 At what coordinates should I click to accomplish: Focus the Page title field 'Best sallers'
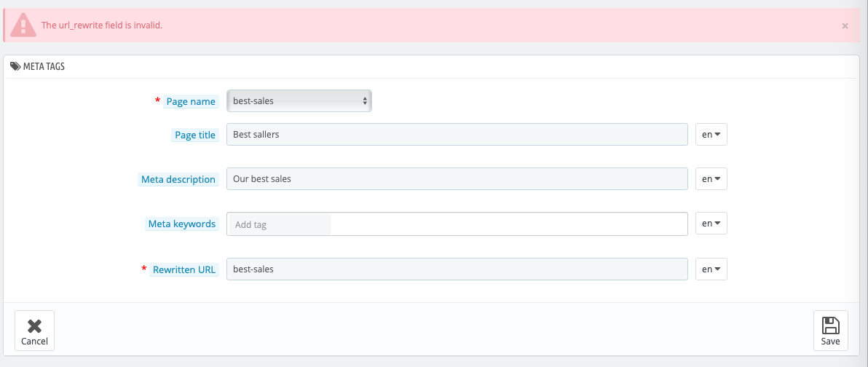(457, 135)
